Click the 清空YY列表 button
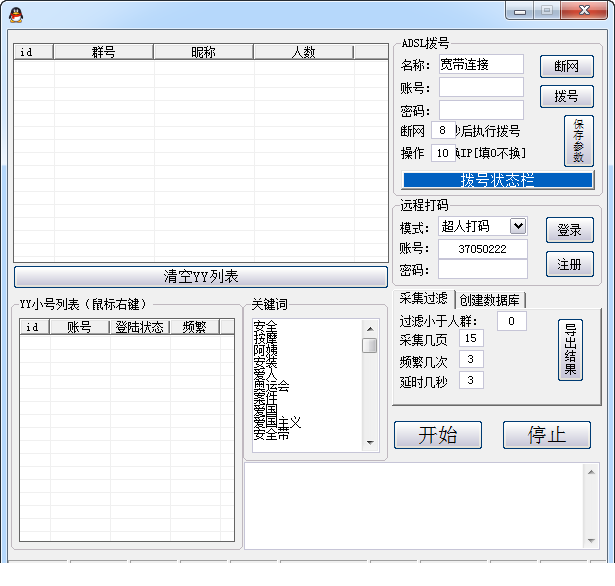Image resolution: width=615 pixels, height=586 pixels. pyautogui.click(x=201, y=277)
